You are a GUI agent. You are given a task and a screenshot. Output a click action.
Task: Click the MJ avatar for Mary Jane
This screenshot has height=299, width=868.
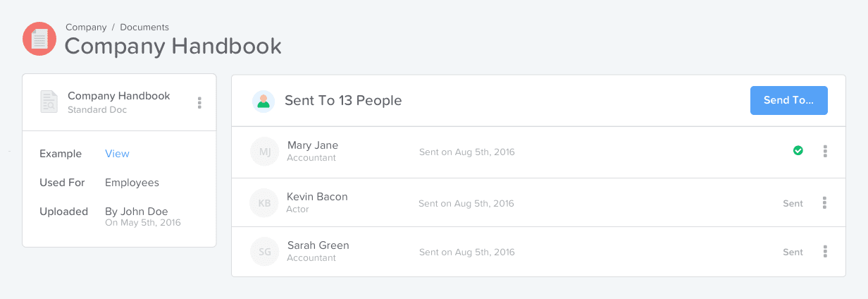pos(264,152)
